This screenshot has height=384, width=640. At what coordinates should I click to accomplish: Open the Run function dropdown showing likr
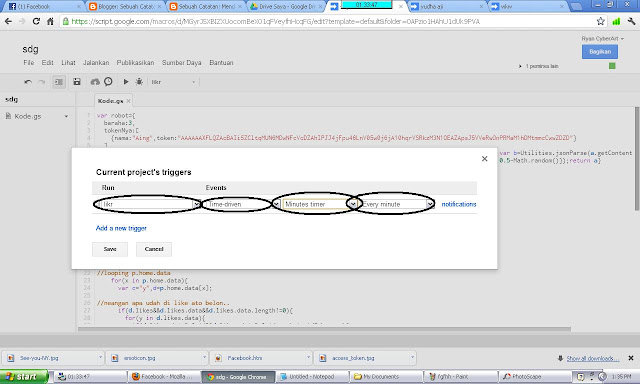pos(150,204)
